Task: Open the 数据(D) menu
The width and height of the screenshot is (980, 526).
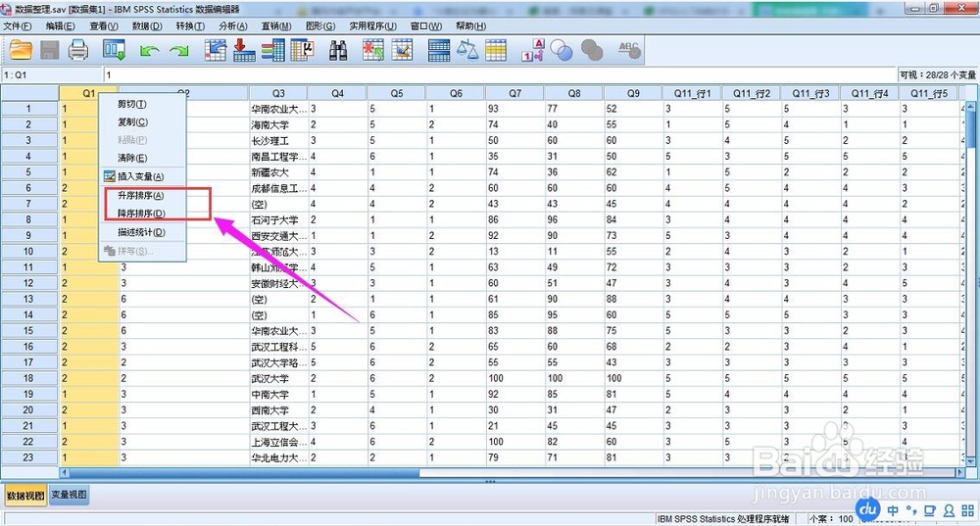Action: point(147,26)
